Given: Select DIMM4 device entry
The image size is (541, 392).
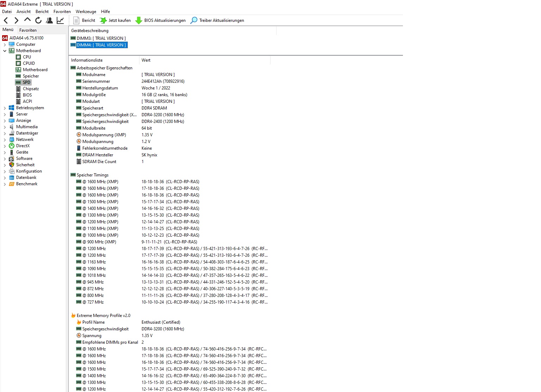Looking at the screenshot, I should tap(99, 45).
